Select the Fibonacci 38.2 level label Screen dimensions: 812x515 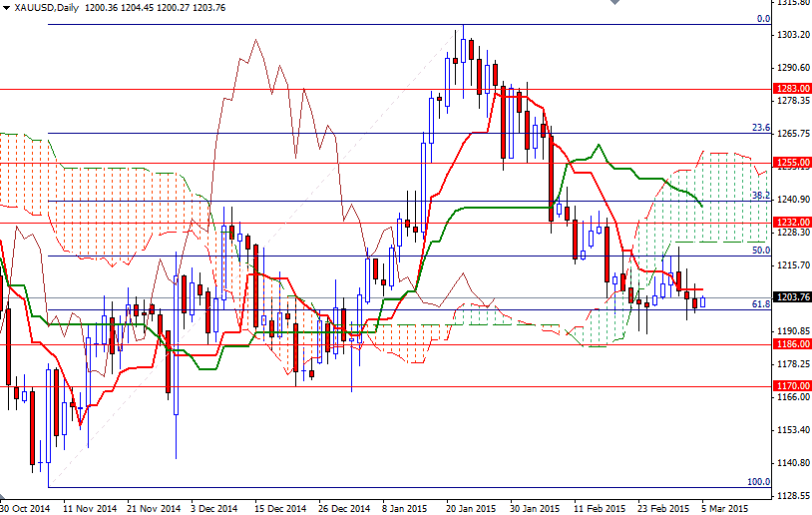click(760, 195)
